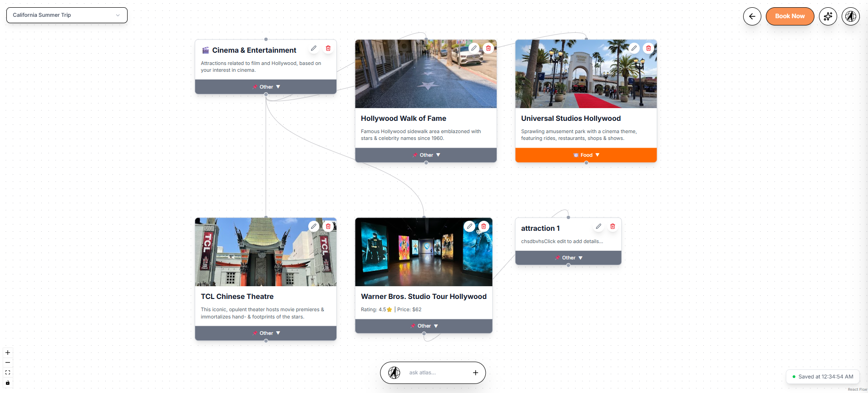Click the attraction 1 description text

tap(562, 241)
